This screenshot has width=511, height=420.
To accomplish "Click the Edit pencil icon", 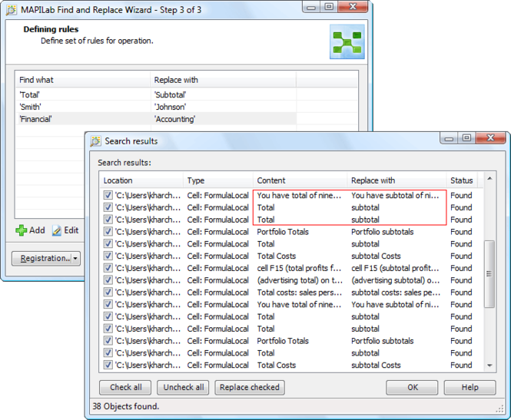I will click(57, 230).
